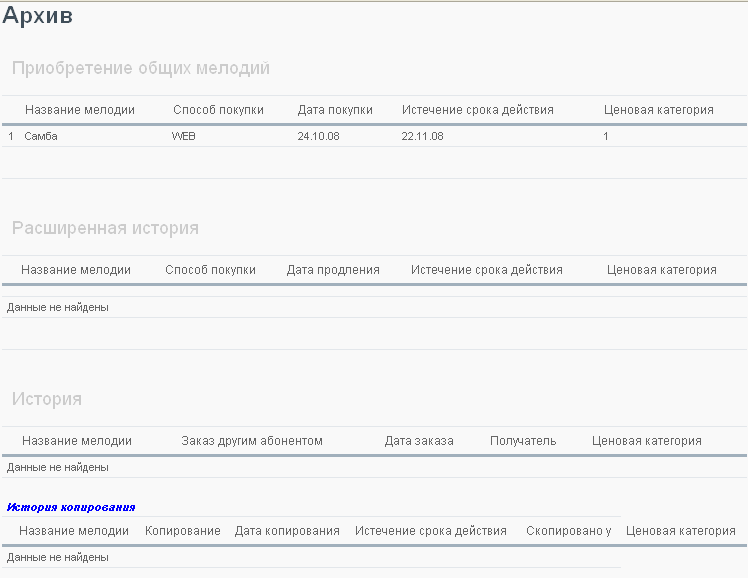Select the "Самба" melody row entry
748x578 pixels.
pos(41,136)
